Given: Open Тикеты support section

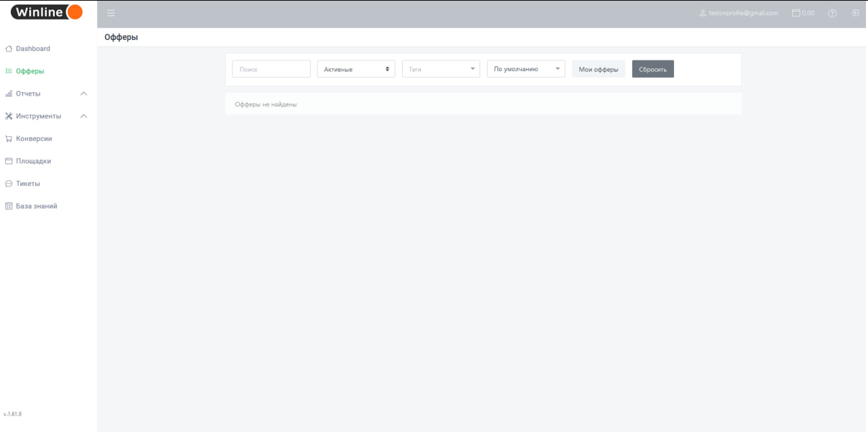Looking at the screenshot, I should [28, 184].
